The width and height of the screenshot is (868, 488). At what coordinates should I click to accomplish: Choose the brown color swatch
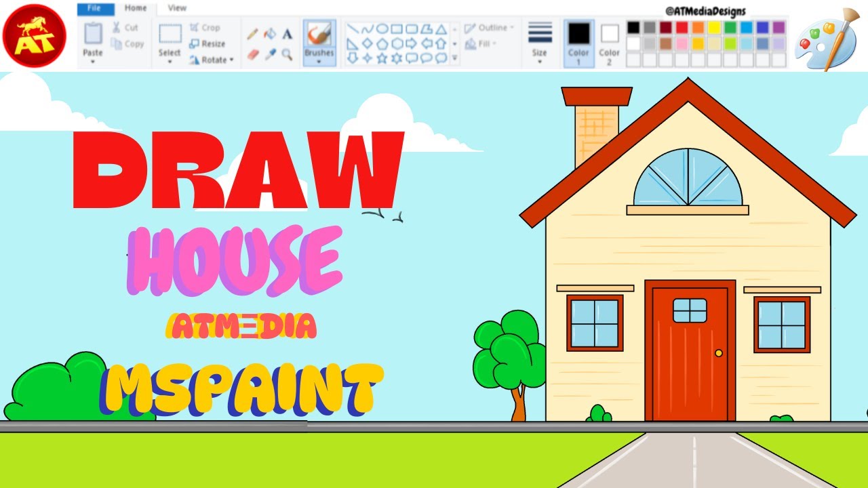pyautogui.click(x=666, y=43)
